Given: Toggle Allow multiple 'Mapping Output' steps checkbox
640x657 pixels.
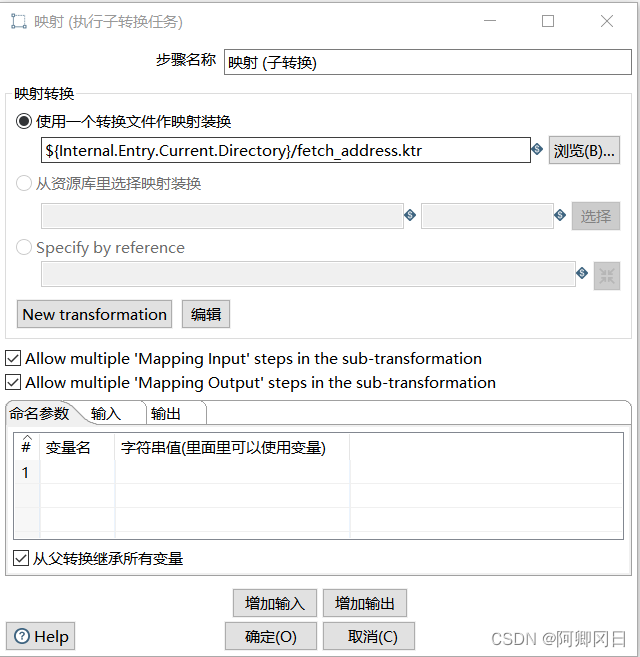Looking at the screenshot, I should click(x=13, y=382).
